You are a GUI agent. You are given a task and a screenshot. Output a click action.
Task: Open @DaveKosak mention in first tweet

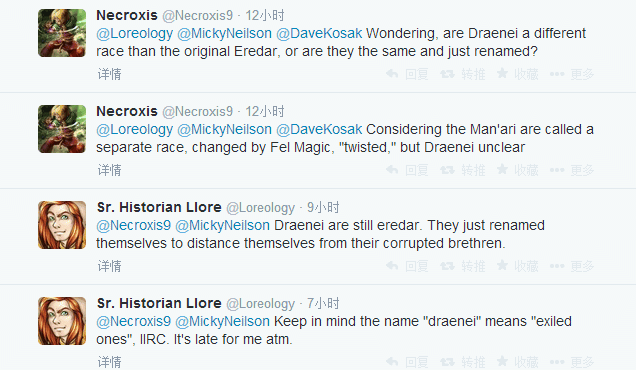click(319, 33)
